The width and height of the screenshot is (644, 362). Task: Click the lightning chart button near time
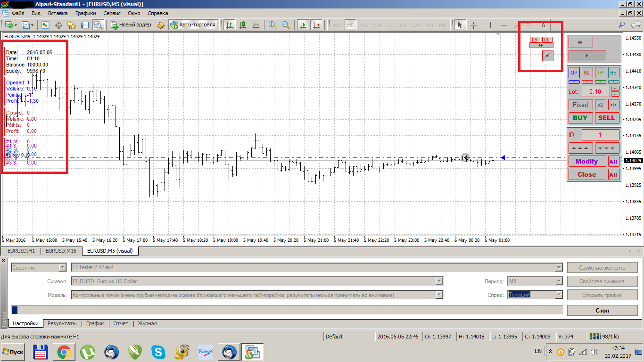click(x=547, y=55)
